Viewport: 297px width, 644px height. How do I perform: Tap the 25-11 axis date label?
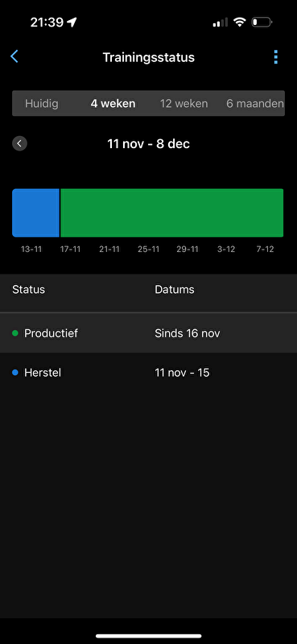[148, 250]
